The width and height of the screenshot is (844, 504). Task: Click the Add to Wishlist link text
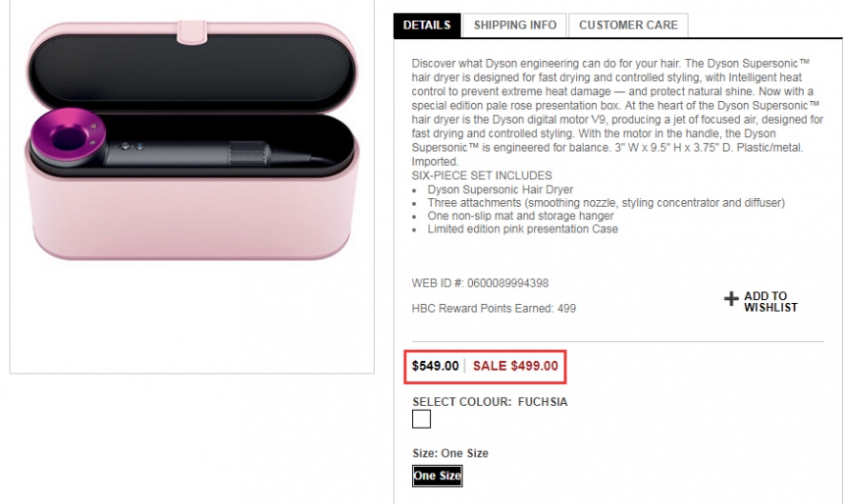pos(769,301)
